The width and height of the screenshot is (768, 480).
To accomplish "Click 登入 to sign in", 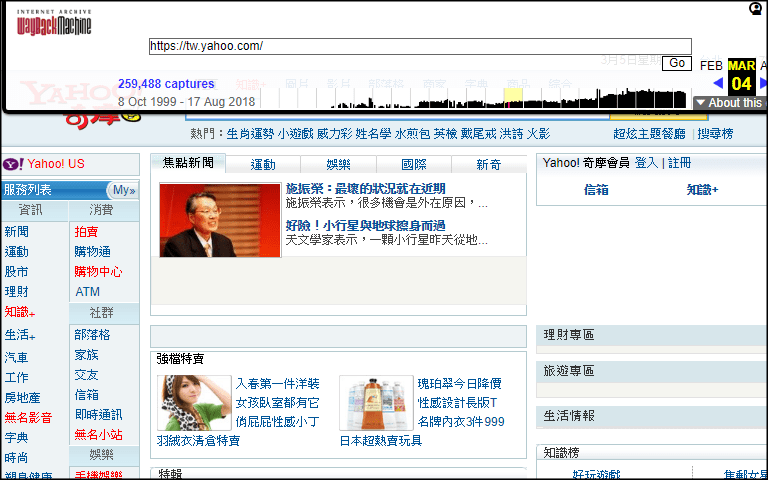I will pyautogui.click(x=647, y=163).
